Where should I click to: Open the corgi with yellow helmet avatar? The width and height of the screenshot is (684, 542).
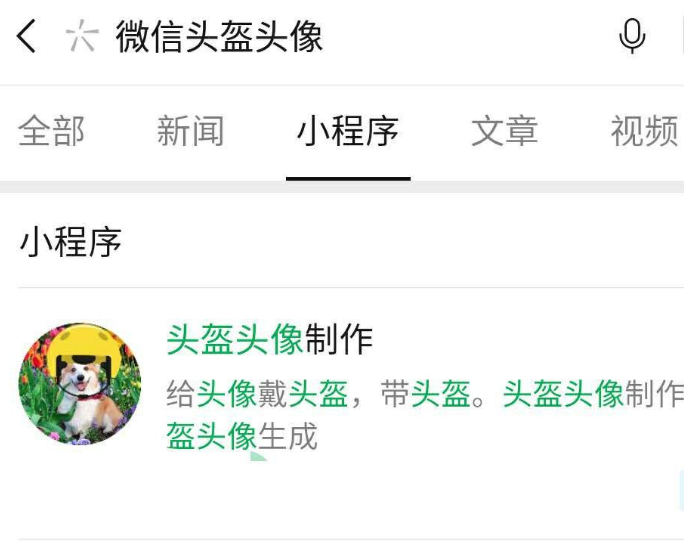click(80, 384)
